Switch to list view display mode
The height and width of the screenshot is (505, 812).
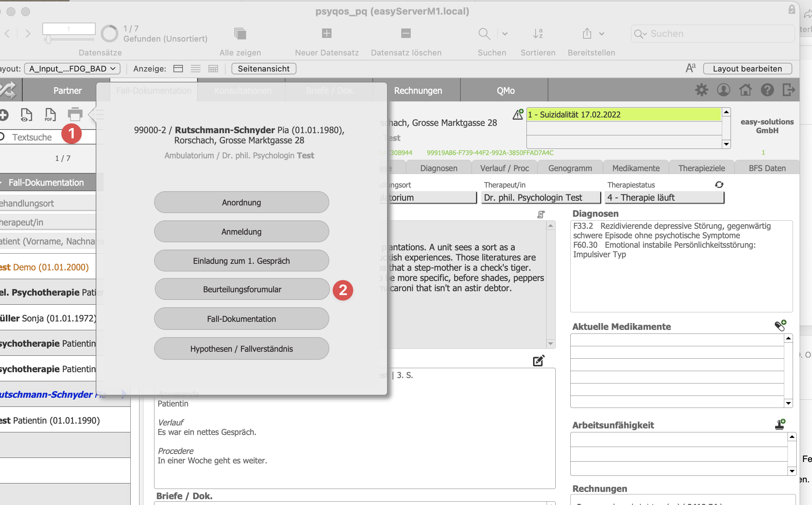click(x=196, y=69)
